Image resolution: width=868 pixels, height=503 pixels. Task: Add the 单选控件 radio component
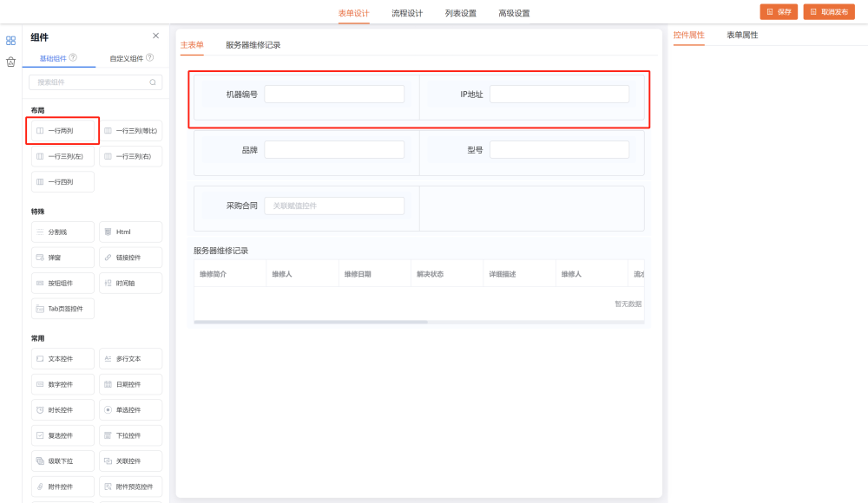pos(130,410)
